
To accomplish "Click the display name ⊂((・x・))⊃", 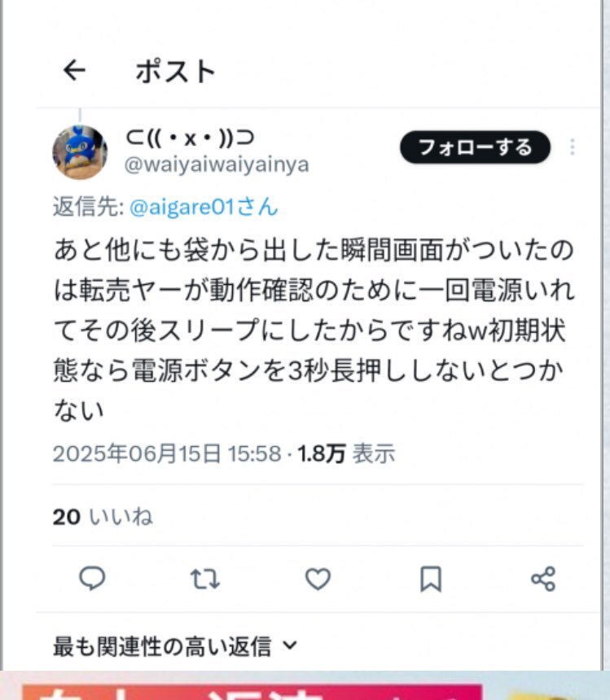I will 190,138.
